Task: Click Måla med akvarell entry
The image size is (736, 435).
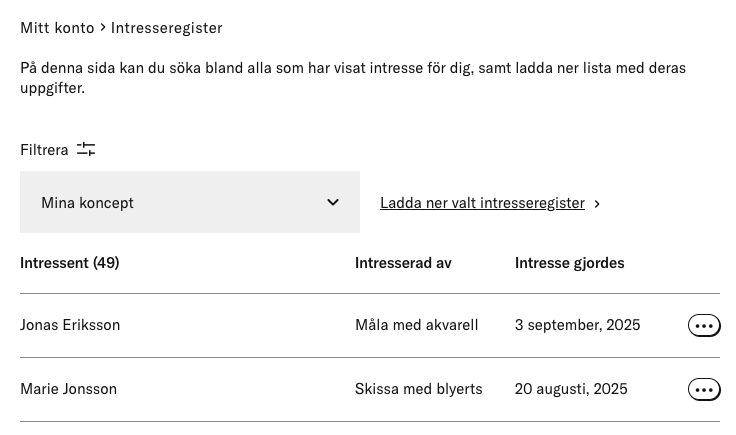Action: point(416,325)
